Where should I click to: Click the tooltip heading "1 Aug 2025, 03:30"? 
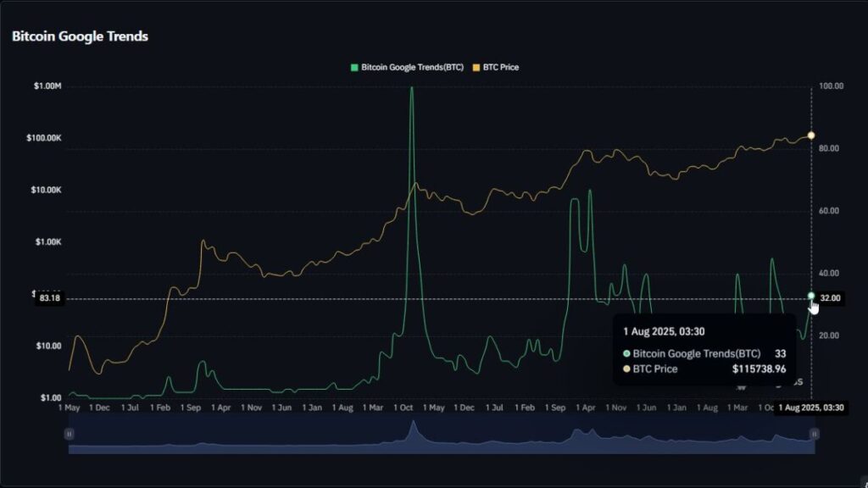click(x=664, y=332)
